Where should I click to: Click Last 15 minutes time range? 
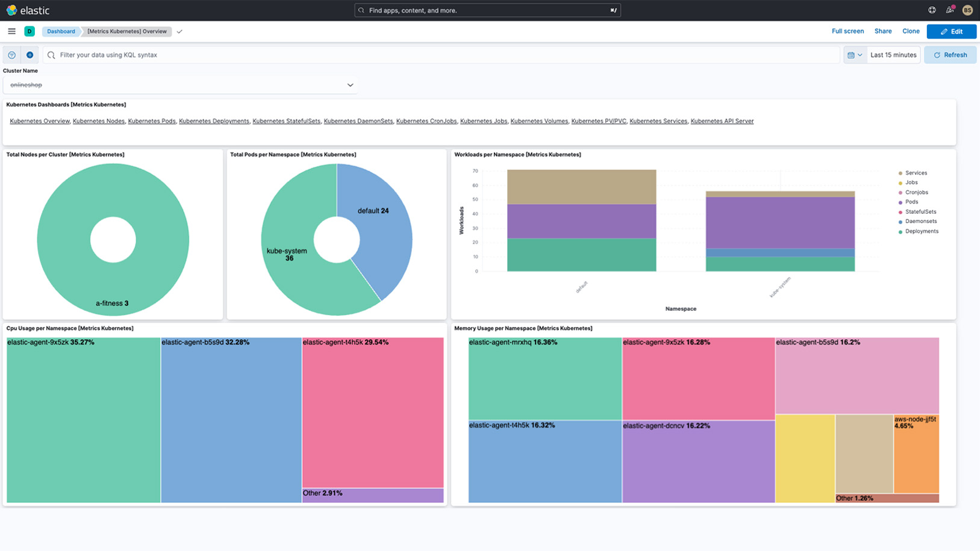click(893, 55)
